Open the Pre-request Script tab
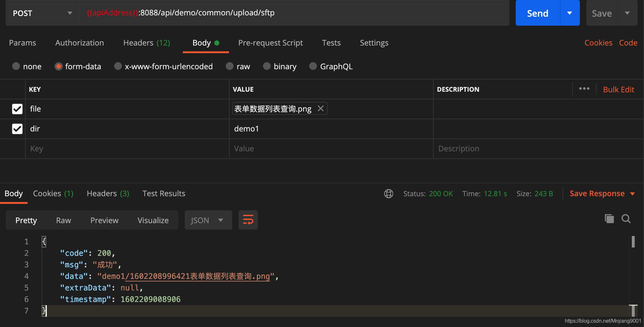This screenshot has height=327, width=644. tap(270, 43)
